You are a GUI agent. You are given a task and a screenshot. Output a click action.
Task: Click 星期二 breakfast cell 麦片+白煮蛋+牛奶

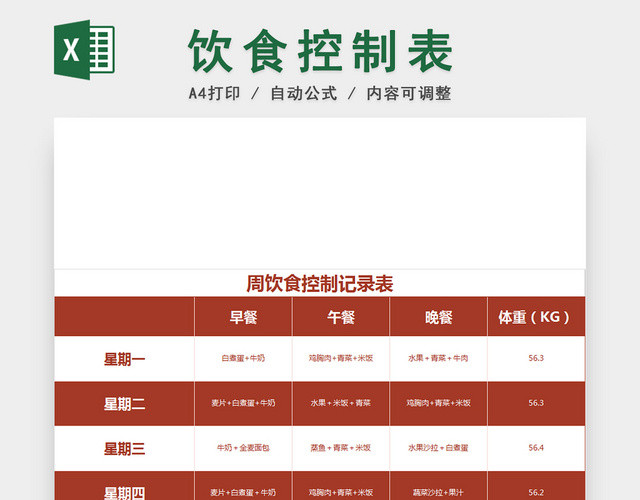[243, 403]
